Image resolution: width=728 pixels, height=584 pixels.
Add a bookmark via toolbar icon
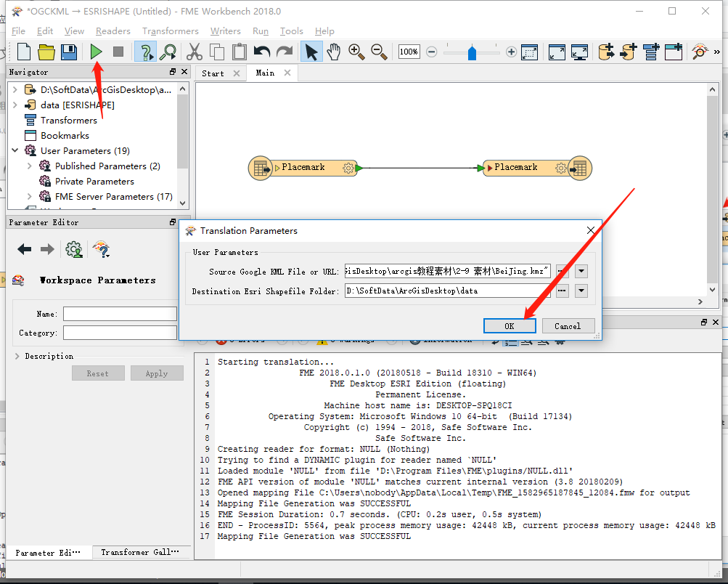[x=674, y=52]
